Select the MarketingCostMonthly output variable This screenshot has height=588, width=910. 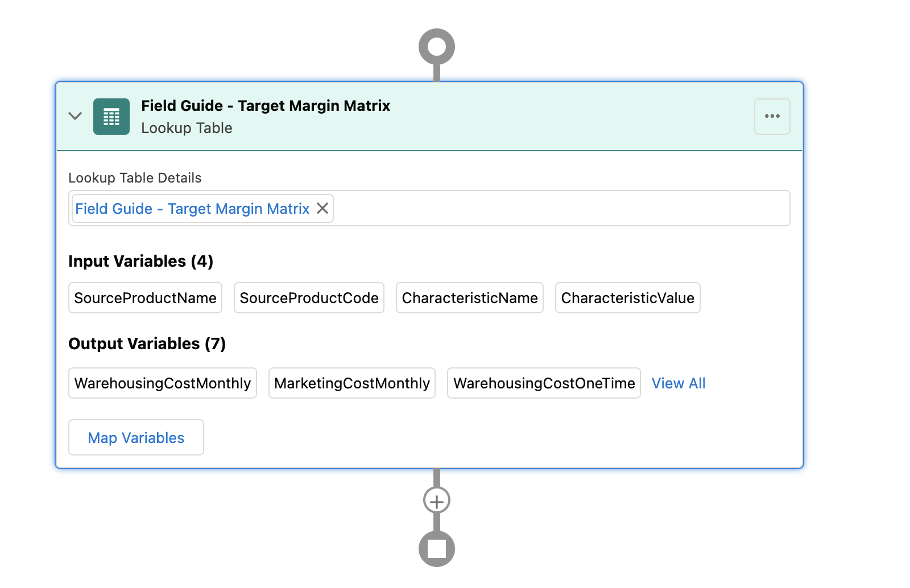click(x=352, y=383)
